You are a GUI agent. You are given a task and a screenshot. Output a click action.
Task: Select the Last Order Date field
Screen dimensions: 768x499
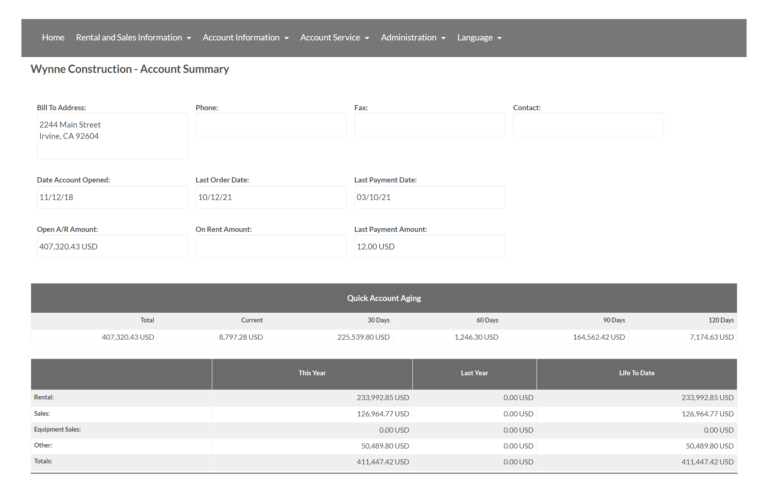(x=270, y=197)
